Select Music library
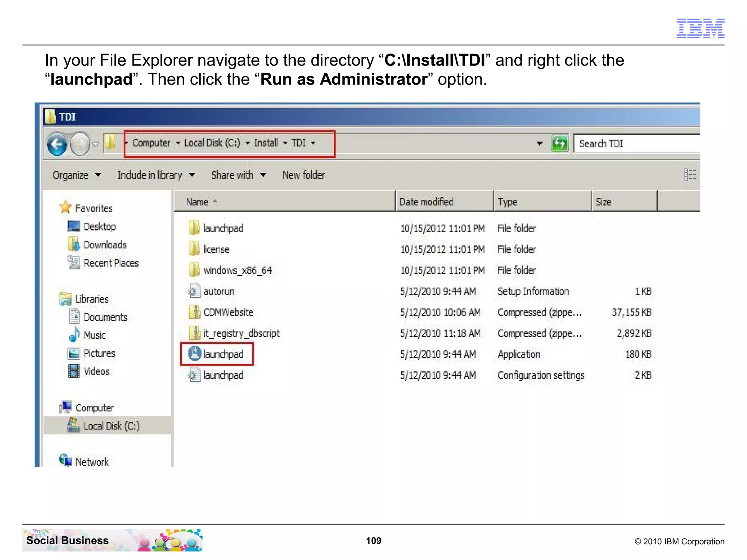 coord(94,335)
